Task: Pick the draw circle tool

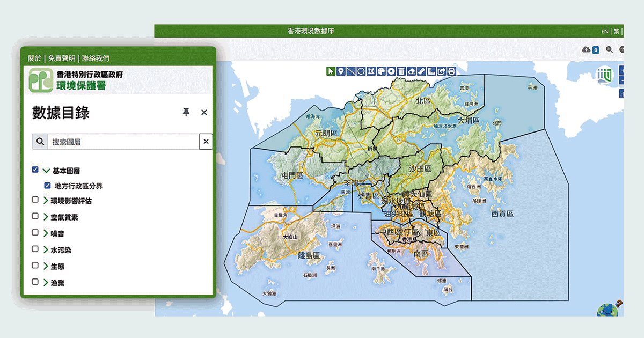Action: (361, 71)
